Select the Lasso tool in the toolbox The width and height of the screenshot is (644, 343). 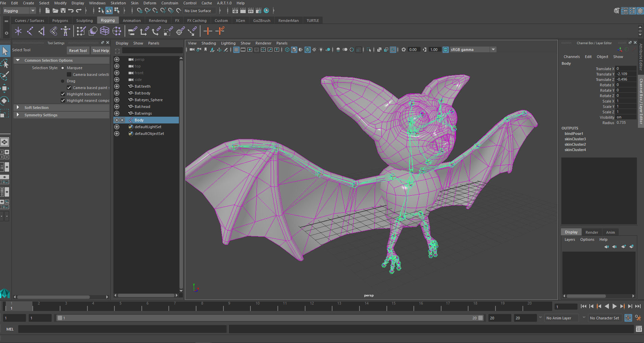pyautogui.click(x=5, y=64)
